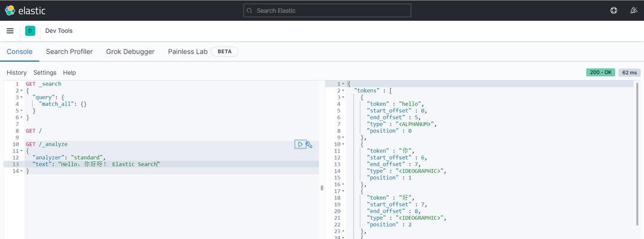Collapse the "query" block at line 3
This screenshot has width=644, height=239.
(22, 97)
